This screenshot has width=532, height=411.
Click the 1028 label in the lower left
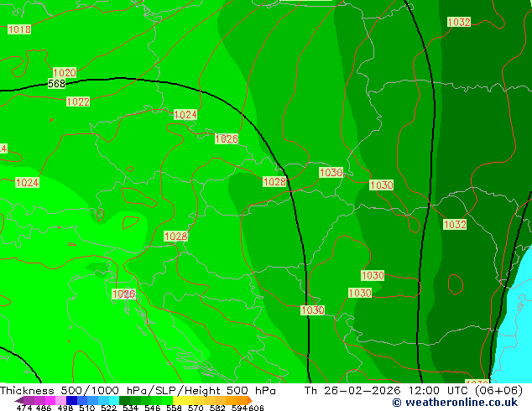(x=175, y=236)
